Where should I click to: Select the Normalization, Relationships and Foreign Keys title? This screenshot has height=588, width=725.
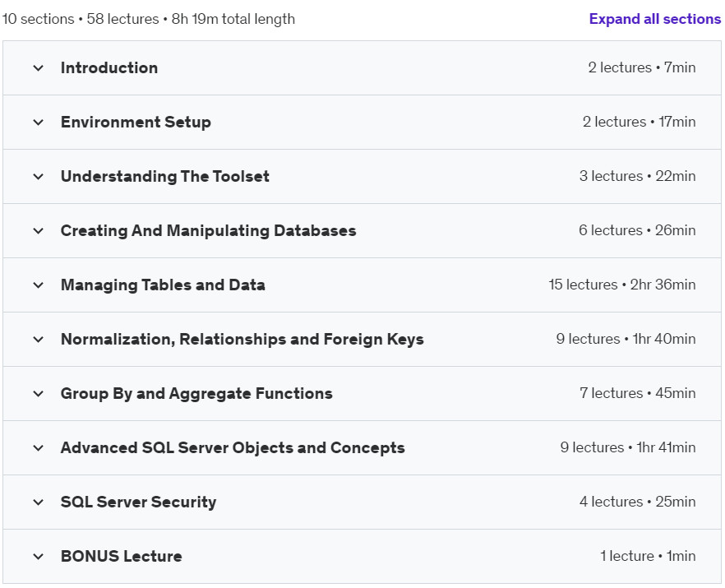click(242, 339)
